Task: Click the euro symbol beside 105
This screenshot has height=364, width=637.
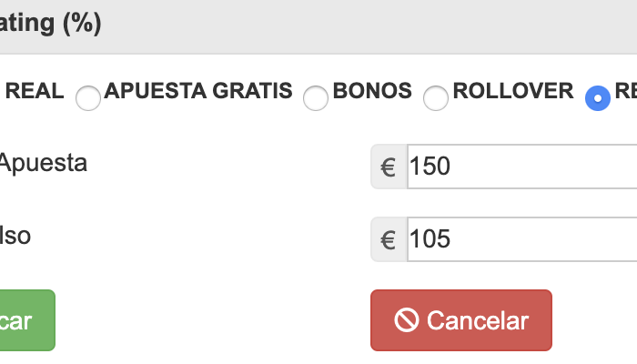Action: 389,240
